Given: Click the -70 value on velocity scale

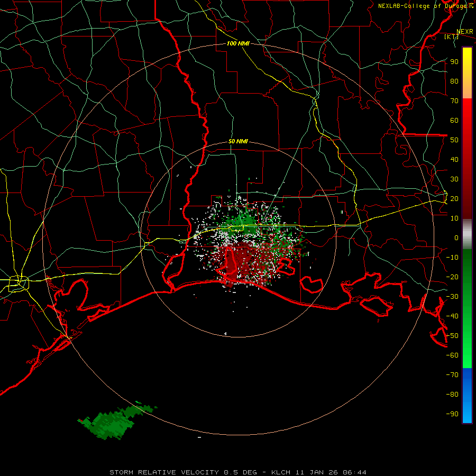Looking at the screenshot, I should [x=452, y=375].
